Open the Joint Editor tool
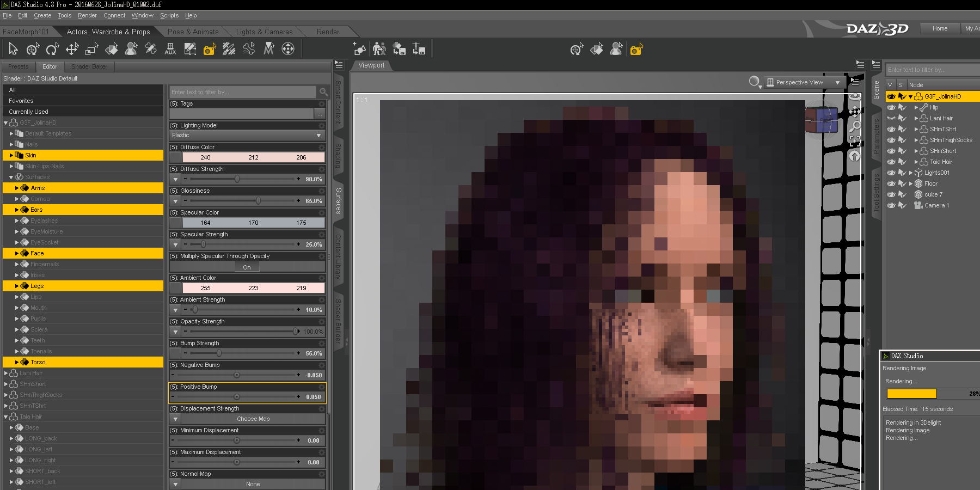 pos(151,50)
